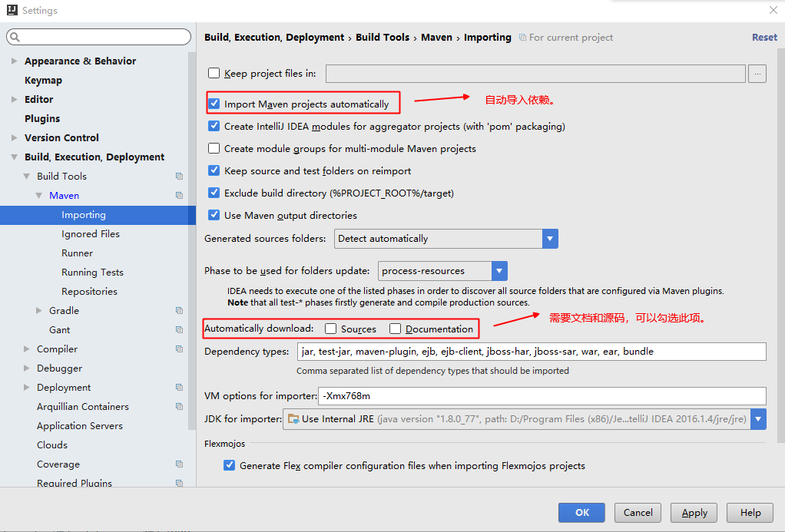Expand Appearance & Behavior section
785x532 pixels.
14,61
